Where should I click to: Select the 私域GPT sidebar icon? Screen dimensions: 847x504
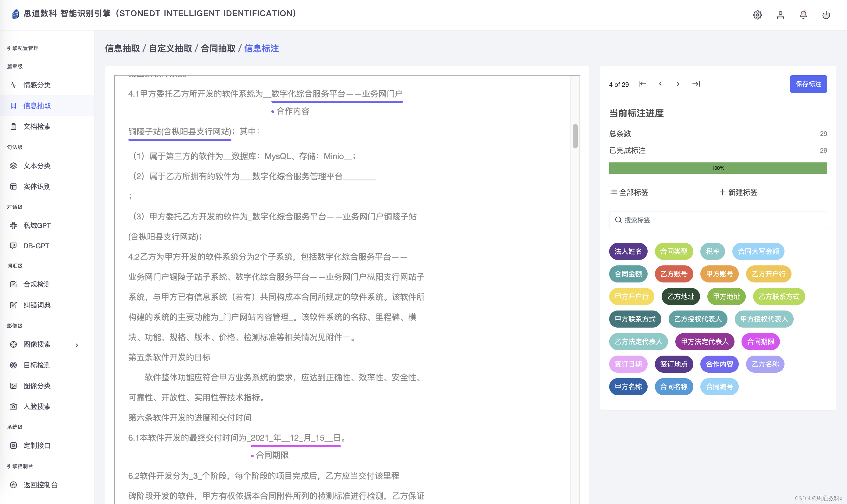pyautogui.click(x=13, y=225)
